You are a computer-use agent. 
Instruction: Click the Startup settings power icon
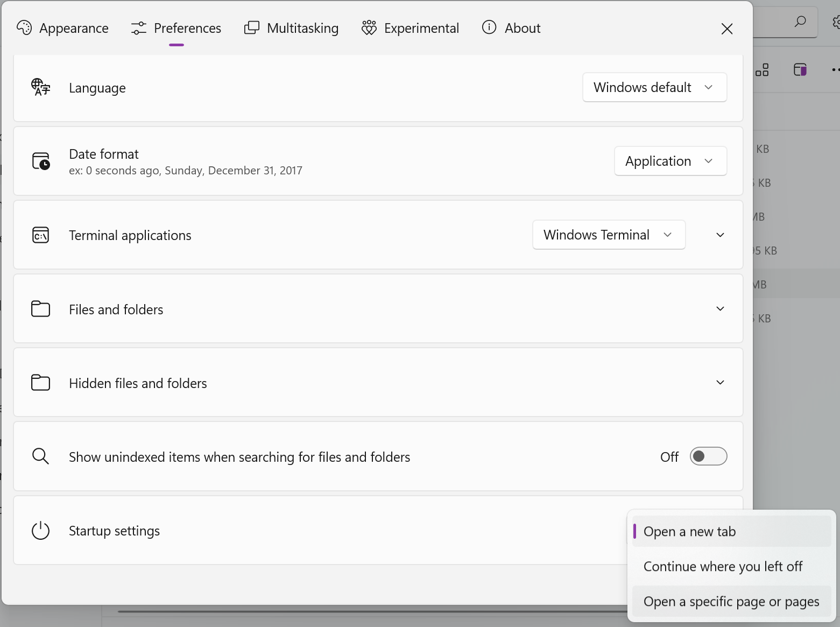click(x=40, y=531)
